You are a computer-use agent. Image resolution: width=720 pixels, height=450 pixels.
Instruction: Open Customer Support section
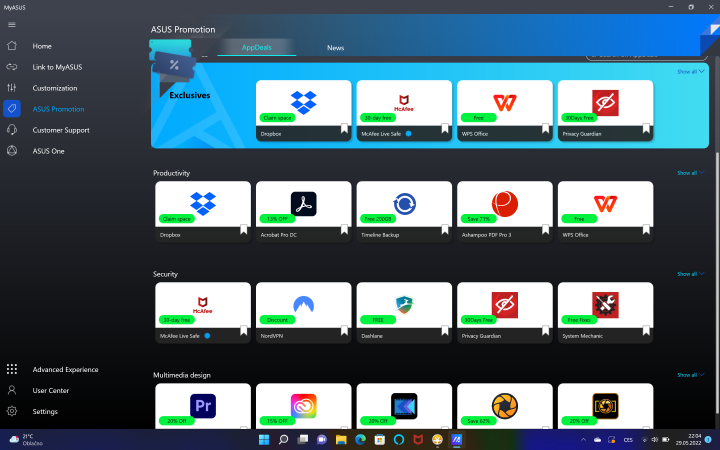click(x=61, y=130)
